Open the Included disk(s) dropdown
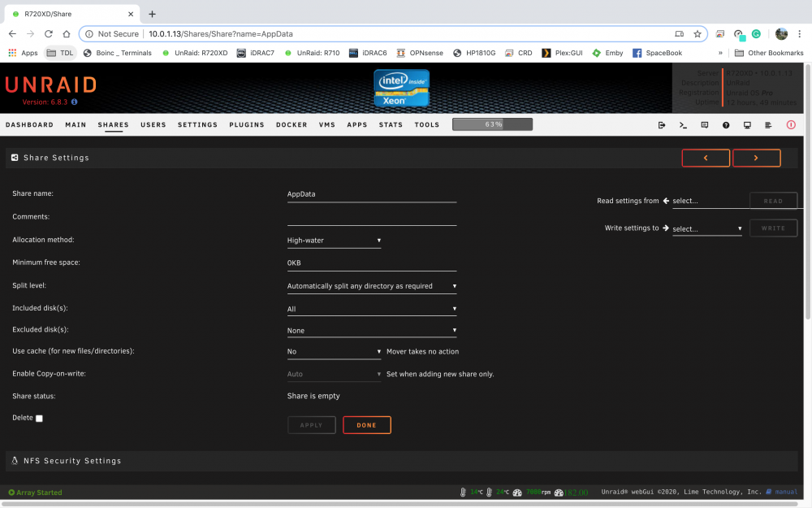812x508 pixels. [372, 309]
